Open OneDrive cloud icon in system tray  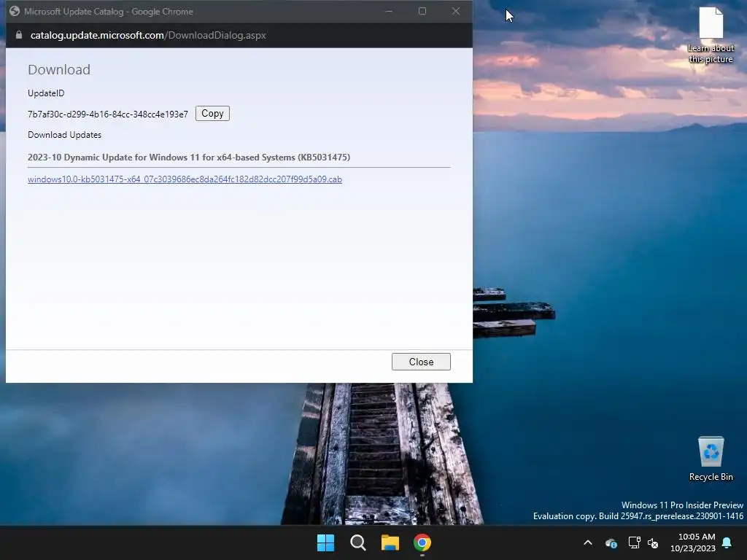point(611,542)
